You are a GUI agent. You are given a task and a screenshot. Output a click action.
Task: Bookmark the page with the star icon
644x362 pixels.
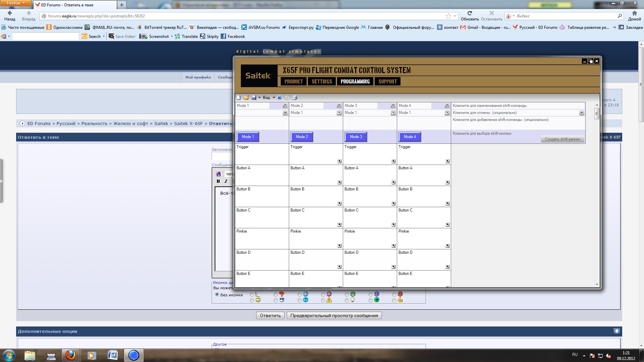448,16
